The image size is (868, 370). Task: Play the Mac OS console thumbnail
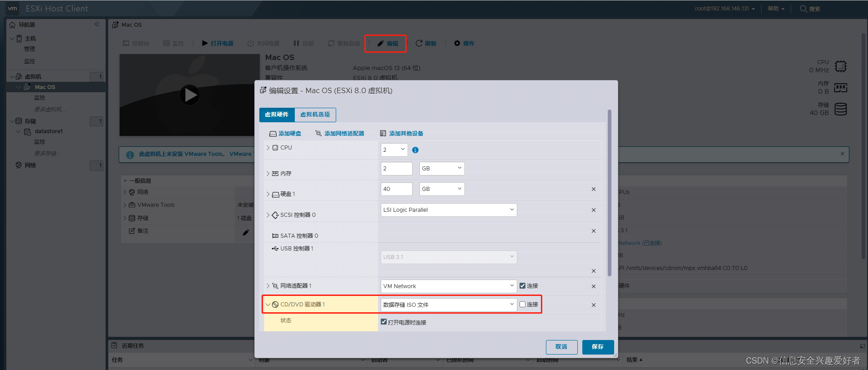coord(189,95)
